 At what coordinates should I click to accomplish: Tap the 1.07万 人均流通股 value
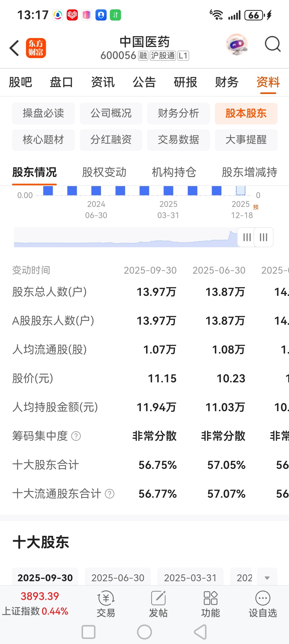pyautogui.click(x=160, y=350)
